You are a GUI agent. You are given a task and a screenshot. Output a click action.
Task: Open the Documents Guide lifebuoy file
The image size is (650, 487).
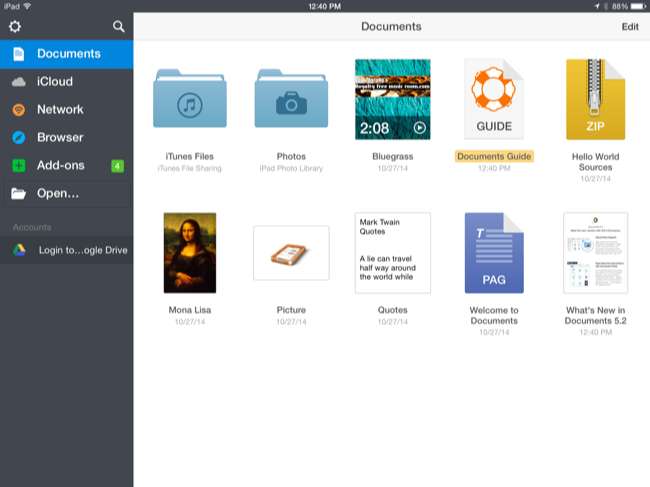pos(494,99)
